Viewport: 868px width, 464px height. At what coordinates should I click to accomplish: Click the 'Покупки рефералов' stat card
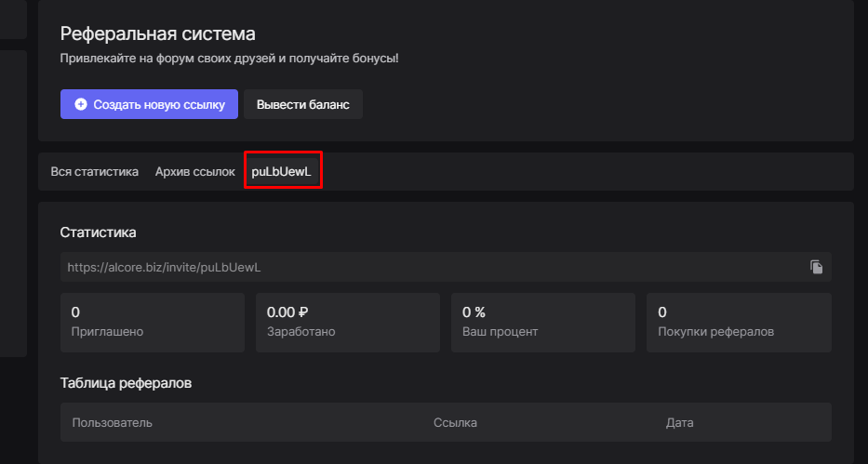pyautogui.click(x=739, y=322)
